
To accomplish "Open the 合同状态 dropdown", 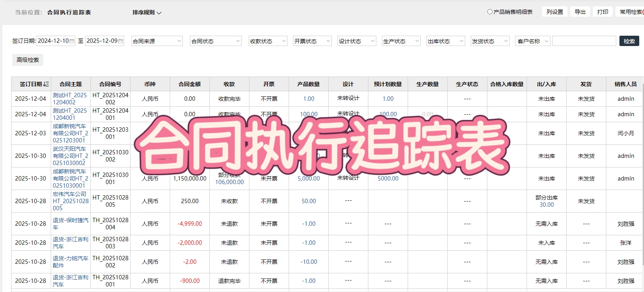I will (216, 41).
